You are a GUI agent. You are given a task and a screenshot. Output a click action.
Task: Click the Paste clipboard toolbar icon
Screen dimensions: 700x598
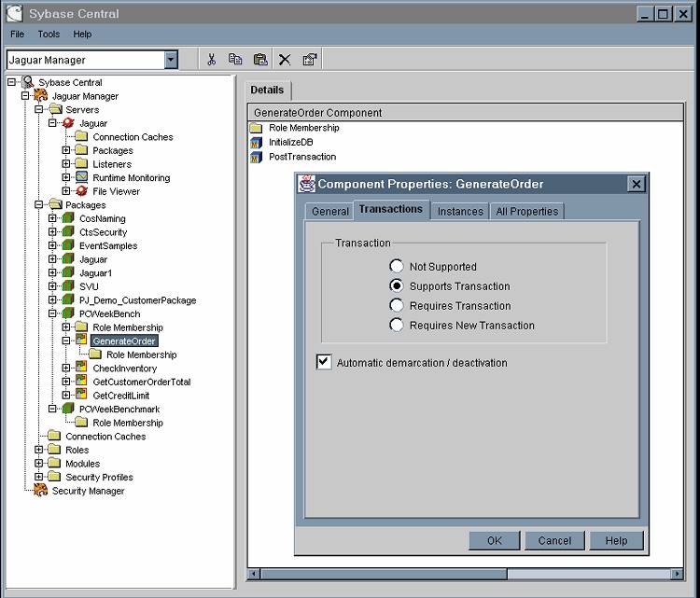(260, 60)
